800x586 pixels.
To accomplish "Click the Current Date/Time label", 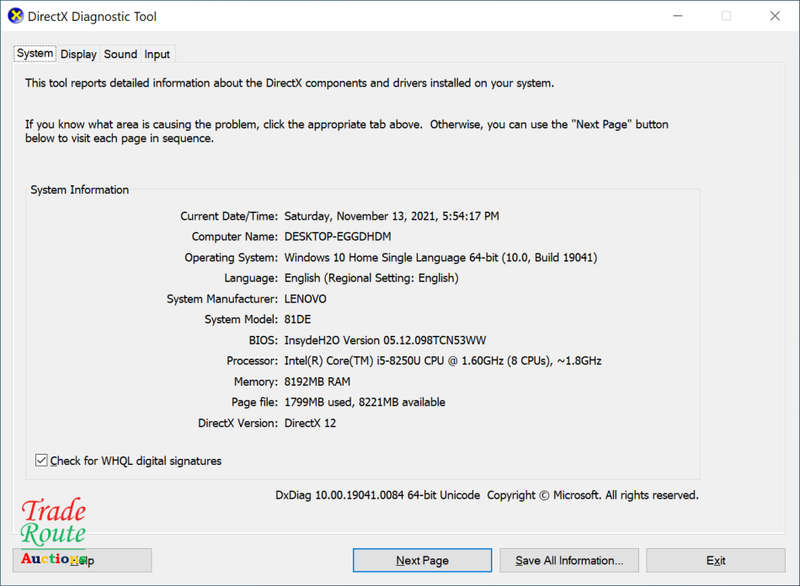I will [x=229, y=216].
